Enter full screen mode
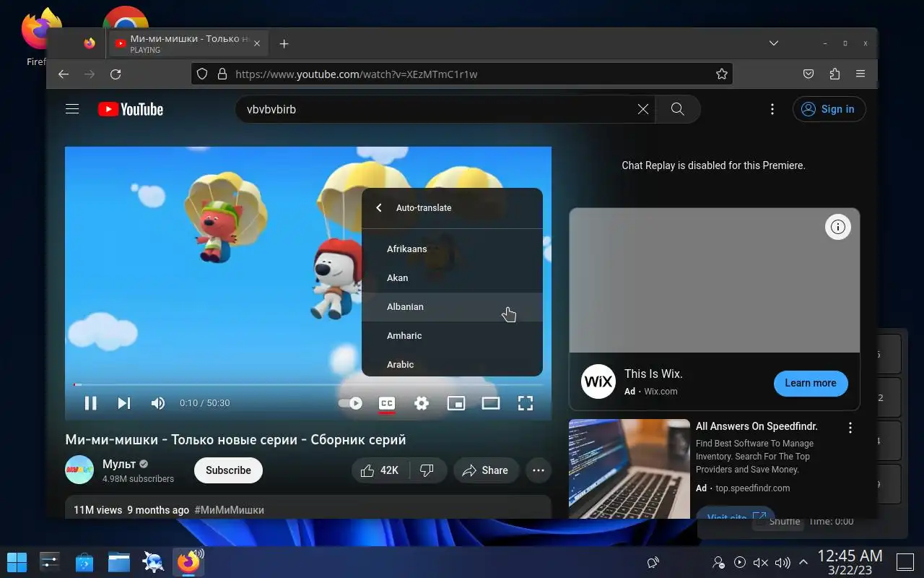 (x=526, y=403)
